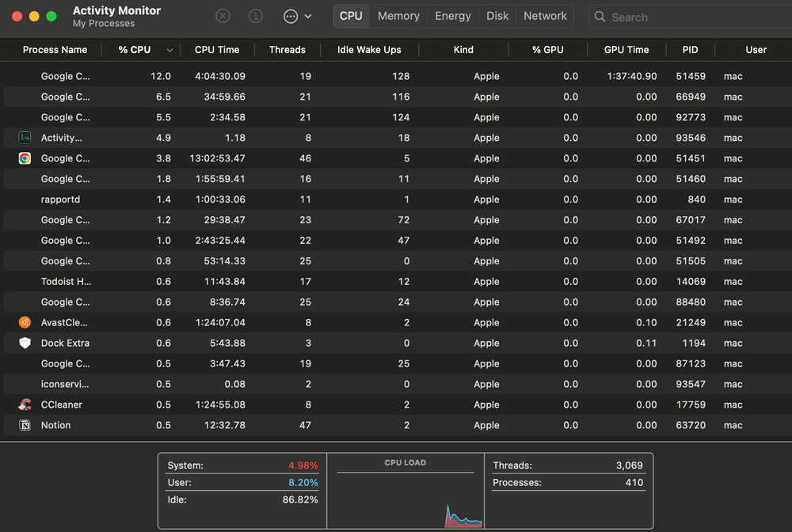This screenshot has width=792, height=532.
Task: Click the CPU Load graph
Action: [406, 495]
